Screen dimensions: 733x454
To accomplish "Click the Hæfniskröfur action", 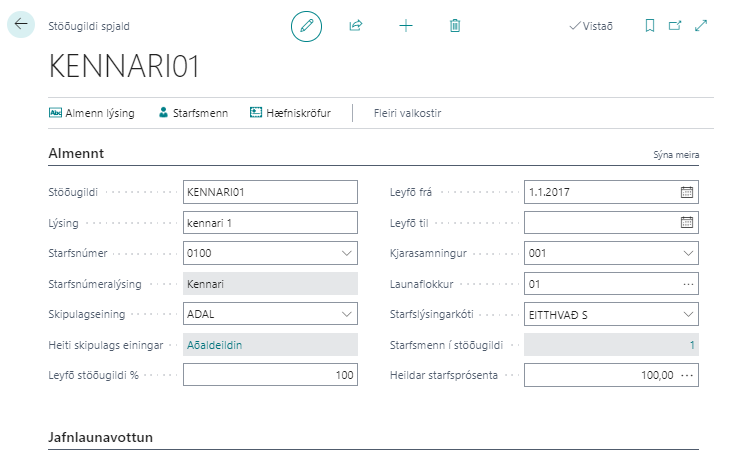I will point(290,113).
